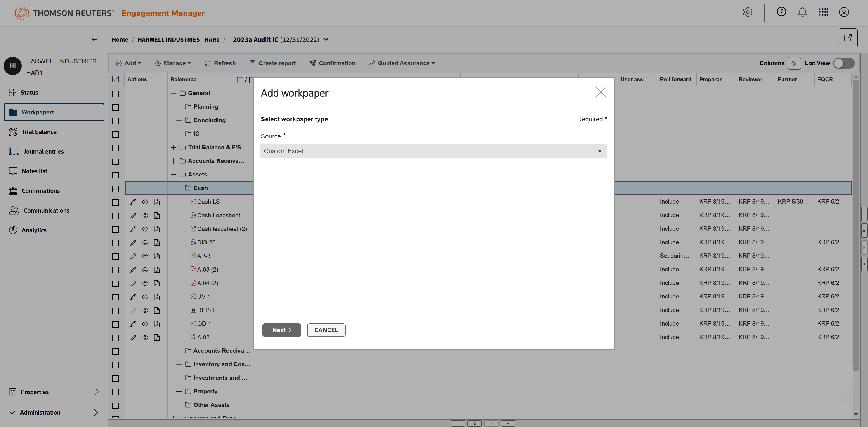The width and height of the screenshot is (868, 427).
Task: Go to Confirmations in sidebar
Action: [x=40, y=191]
